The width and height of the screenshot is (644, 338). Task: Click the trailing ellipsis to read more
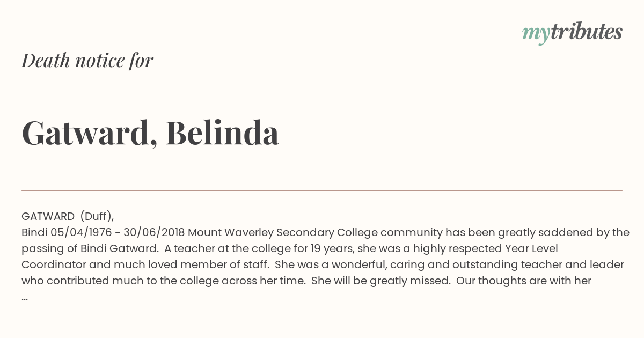click(25, 297)
